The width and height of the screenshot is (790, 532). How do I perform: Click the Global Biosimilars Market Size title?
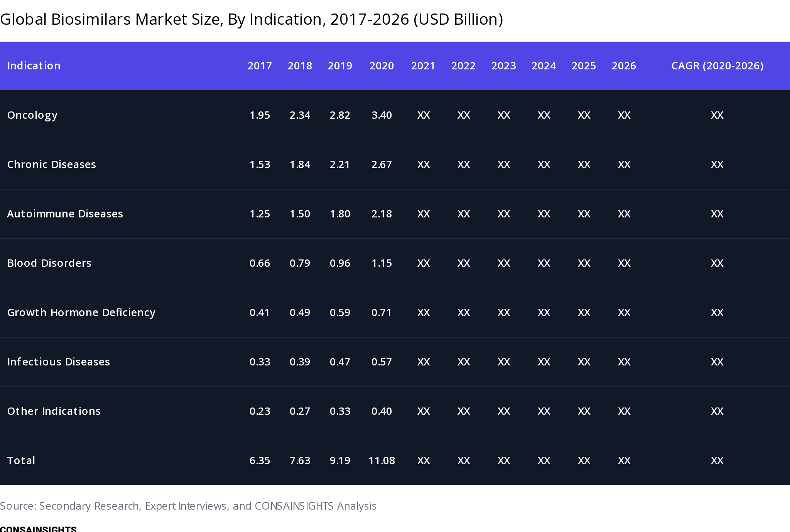pos(252,19)
